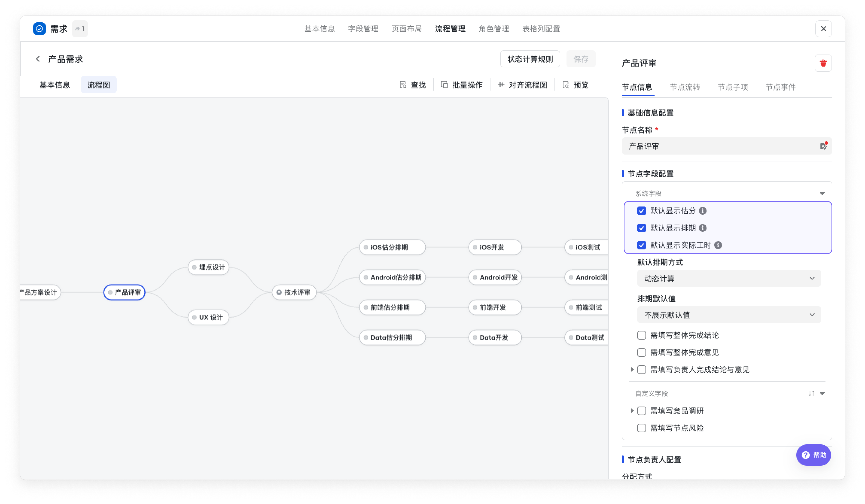Screen dimensions: 865x504
Task: Open the 表格列配置 tab
Action: (x=541, y=29)
